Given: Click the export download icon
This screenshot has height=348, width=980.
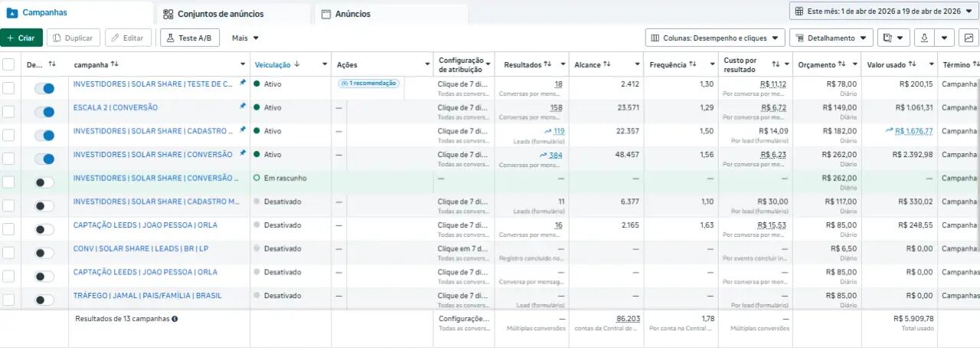Looking at the screenshot, I should point(925,38).
